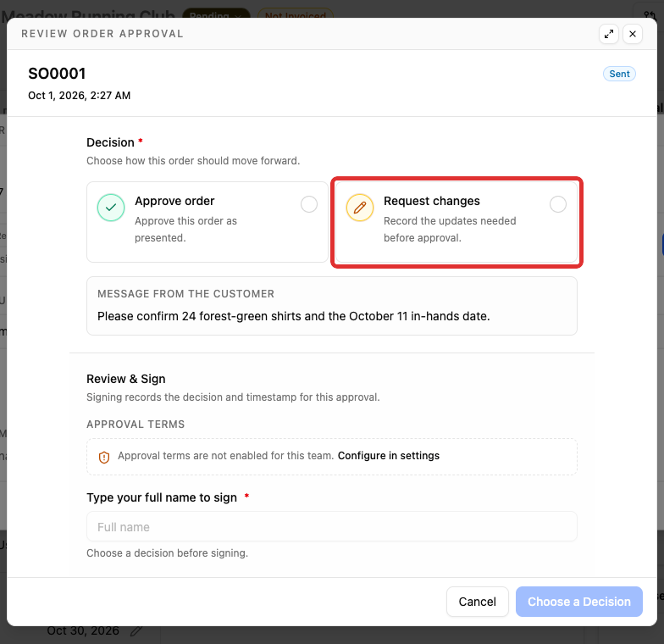Click the approval terms warning shield icon
Image resolution: width=664 pixels, height=644 pixels.
pos(104,458)
